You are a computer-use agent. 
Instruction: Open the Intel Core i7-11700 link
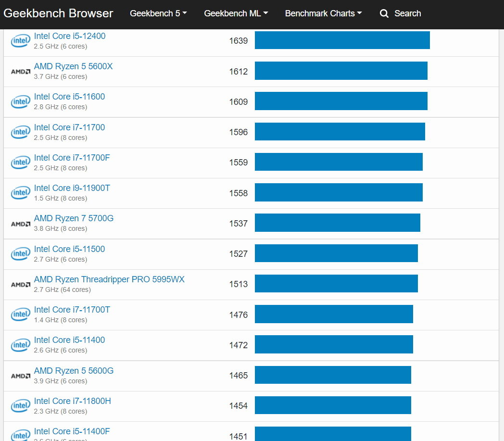pyautogui.click(x=69, y=127)
